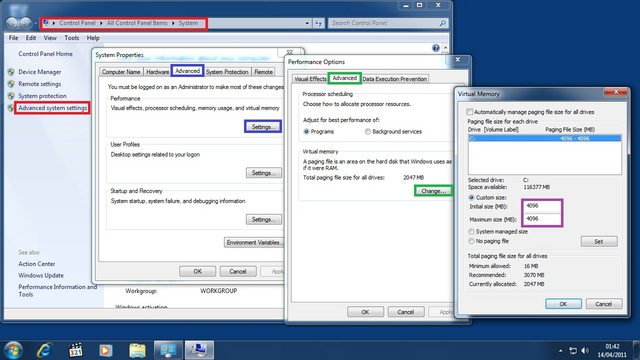Viewport: 640px width, 360px height.
Task: Open Environment Variables dialog
Action: 253,242
